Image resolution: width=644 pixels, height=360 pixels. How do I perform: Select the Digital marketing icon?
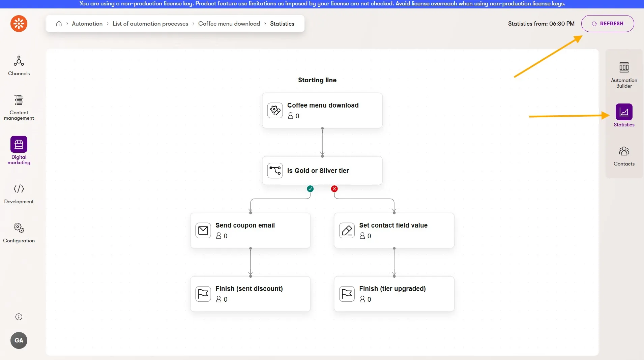[19, 144]
